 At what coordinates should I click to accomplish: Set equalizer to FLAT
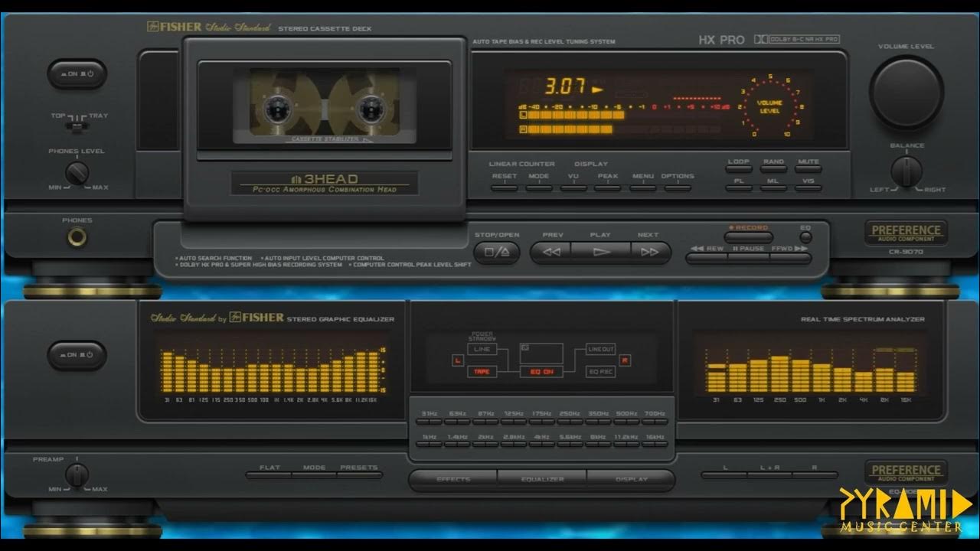point(269,475)
